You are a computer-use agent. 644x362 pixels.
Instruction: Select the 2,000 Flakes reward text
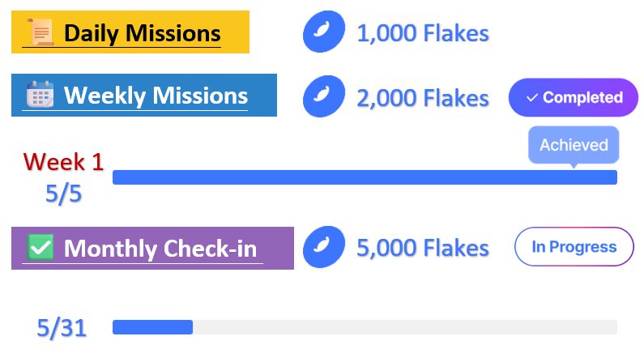coord(423,98)
